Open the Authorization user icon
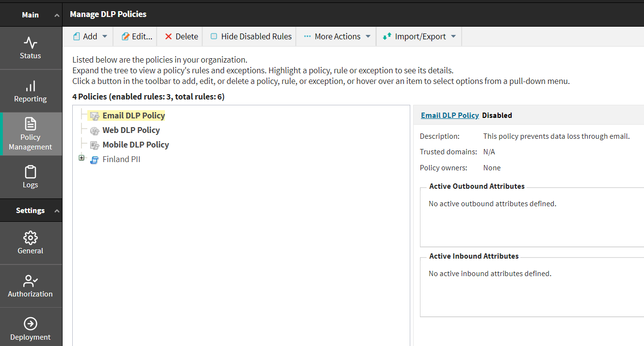 (30, 281)
